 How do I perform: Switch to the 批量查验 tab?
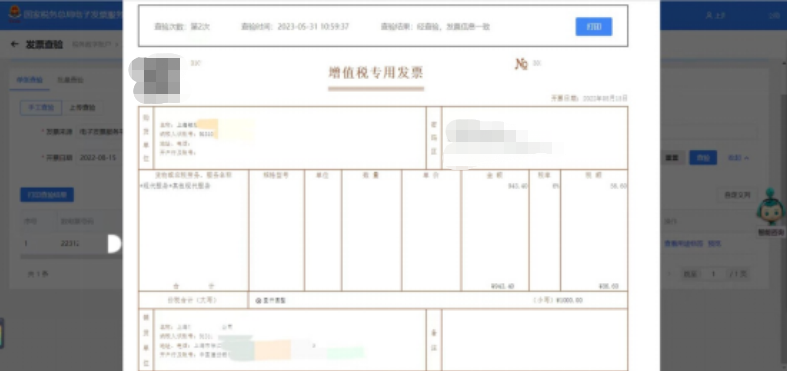(70, 80)
